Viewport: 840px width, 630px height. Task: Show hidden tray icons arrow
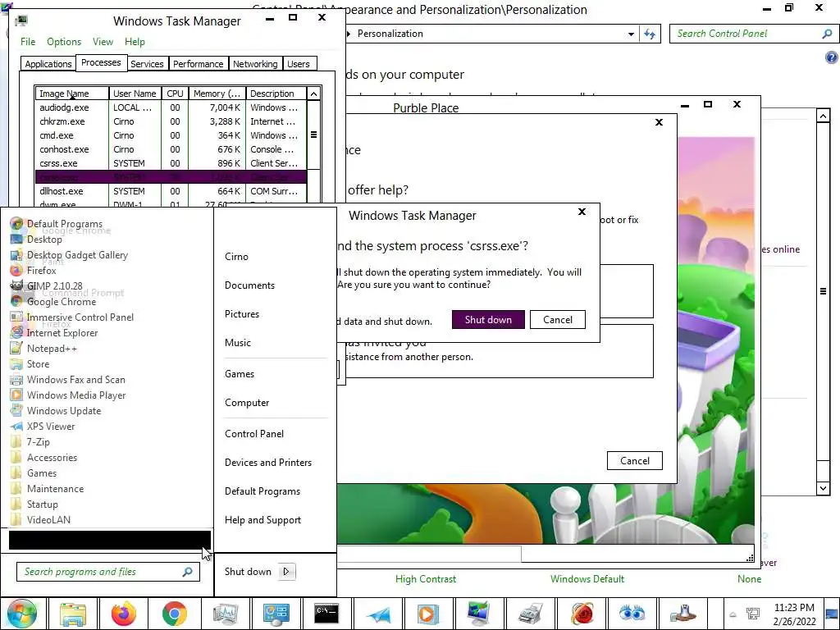click(733, 614)
